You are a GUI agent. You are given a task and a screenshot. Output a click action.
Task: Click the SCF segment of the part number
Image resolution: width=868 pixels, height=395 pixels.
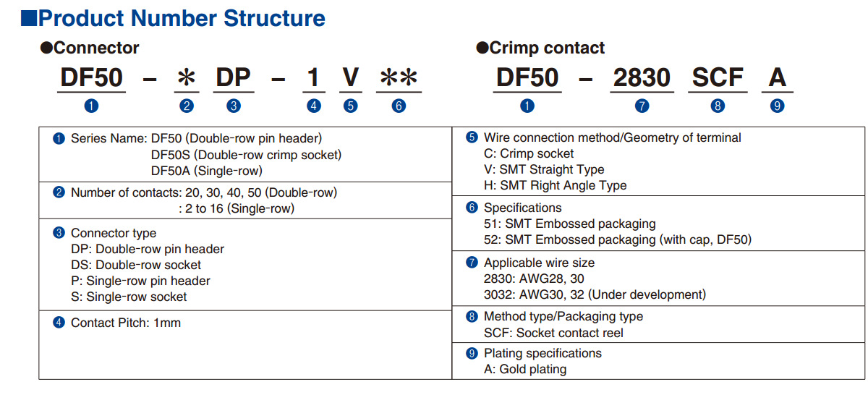click(x=718, y=77)
